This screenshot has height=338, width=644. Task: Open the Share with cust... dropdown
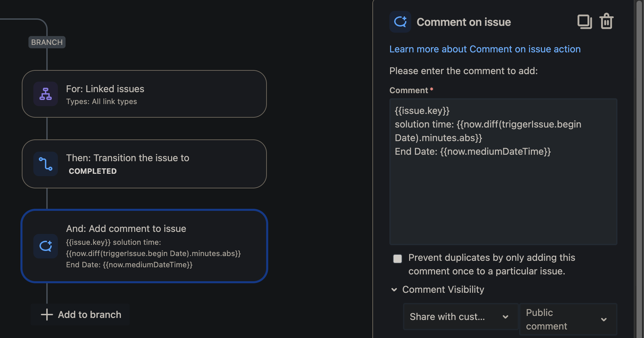[461, 317]
